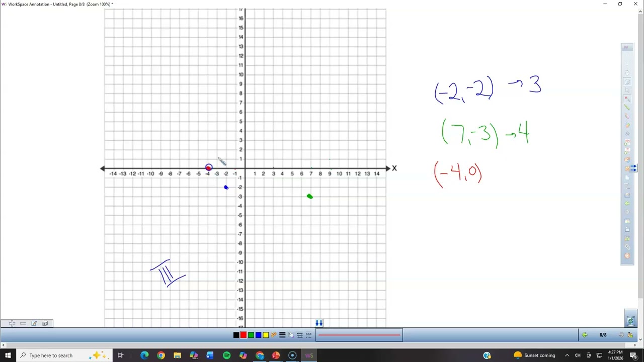This screenshot has height=362, width=644.
Task: Select the black pen color swatch
Action: pyautogui.click(x=236, y=335)
